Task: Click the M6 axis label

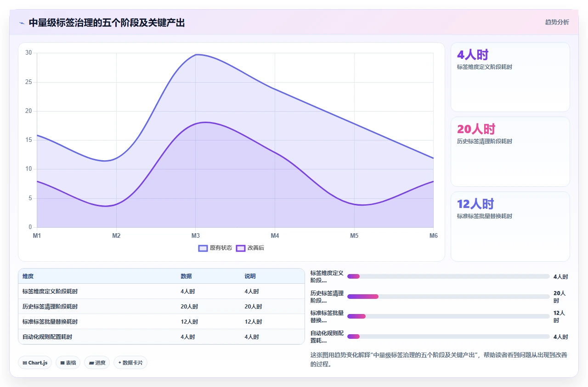Action: click(434, 236)
